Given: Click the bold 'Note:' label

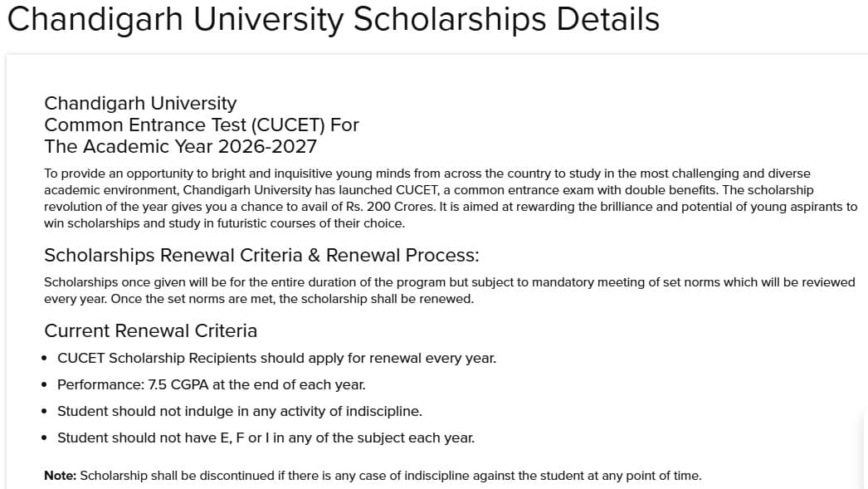Looking at the screenshot, I should pyautogui.click(x=60, y=476).
